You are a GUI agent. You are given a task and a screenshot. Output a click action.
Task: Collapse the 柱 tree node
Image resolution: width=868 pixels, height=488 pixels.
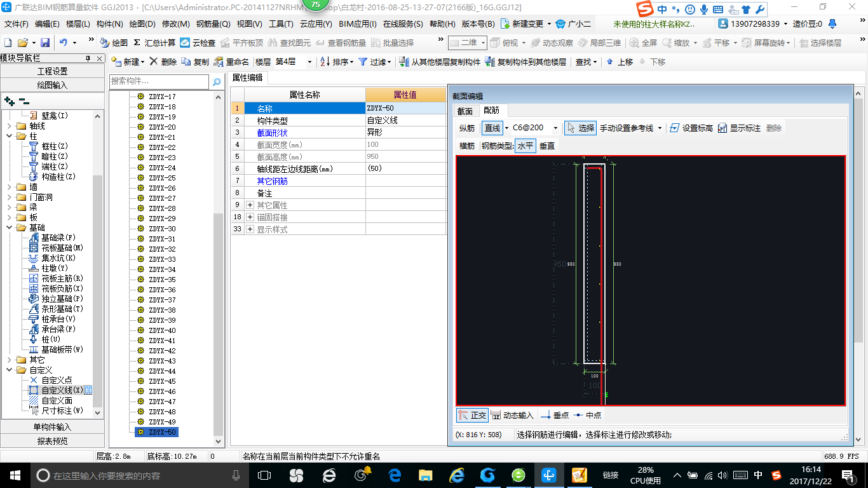[10, 136]
